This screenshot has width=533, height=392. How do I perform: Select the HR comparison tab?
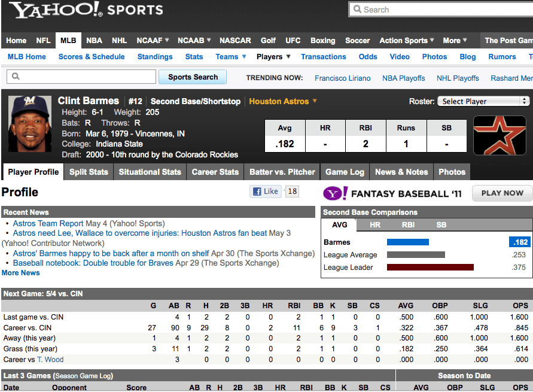pyautogui.click(x=375, y=225)
